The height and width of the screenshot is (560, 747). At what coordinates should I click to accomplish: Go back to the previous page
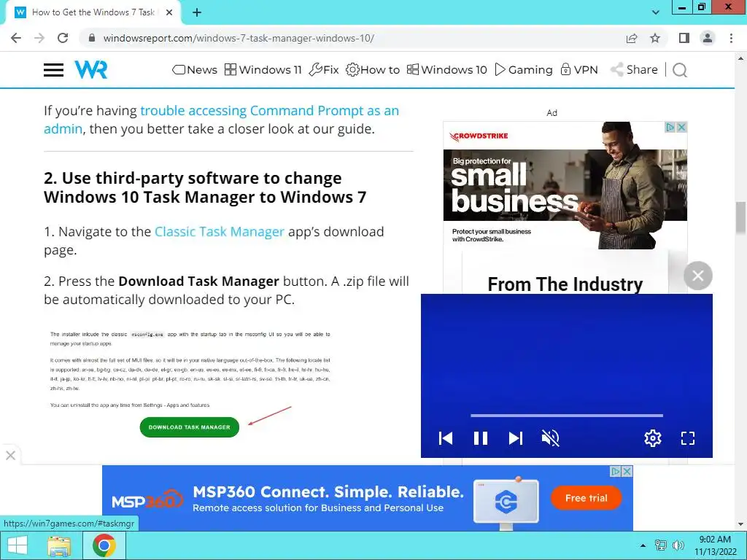coord(16,38)
